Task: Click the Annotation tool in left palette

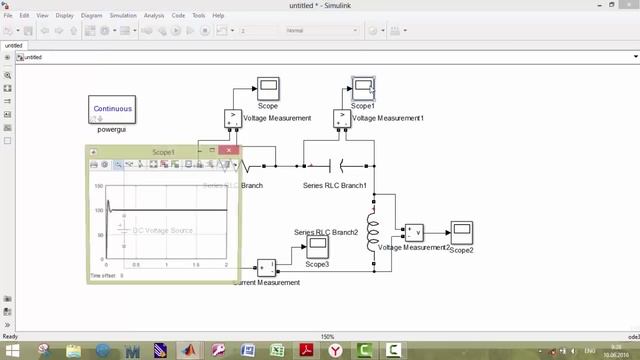Action: point(7,114)
